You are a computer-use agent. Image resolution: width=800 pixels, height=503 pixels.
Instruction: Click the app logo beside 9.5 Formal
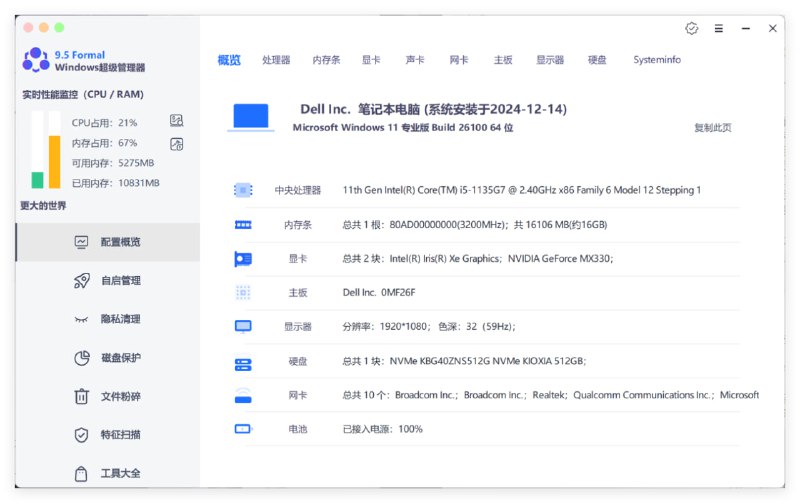click(x=36, y=60)
